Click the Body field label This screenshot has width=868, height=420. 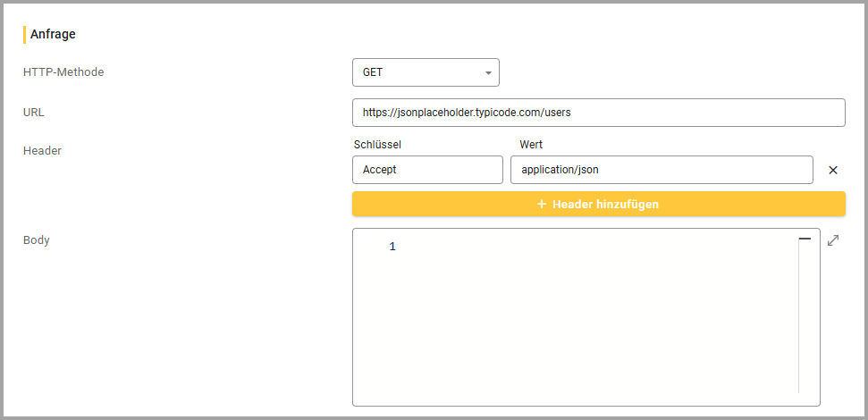(x=37, y=240)
